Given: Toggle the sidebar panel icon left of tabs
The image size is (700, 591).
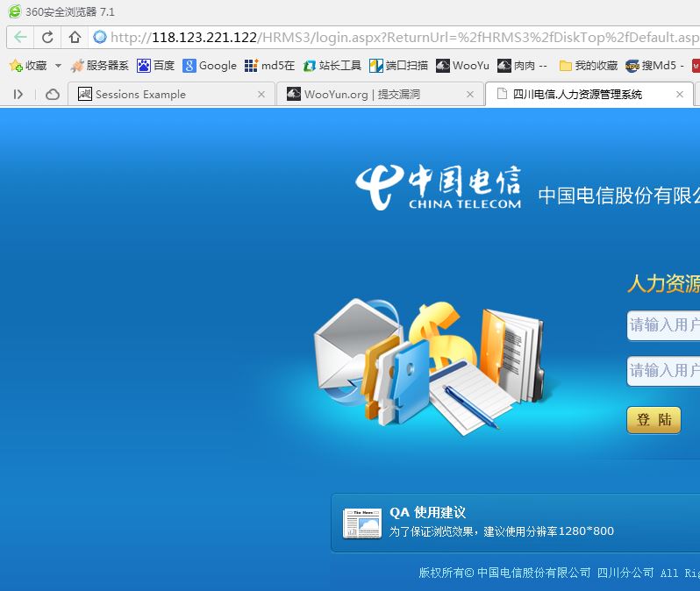Looking at the screenshot, I should (x=18, y=94).
